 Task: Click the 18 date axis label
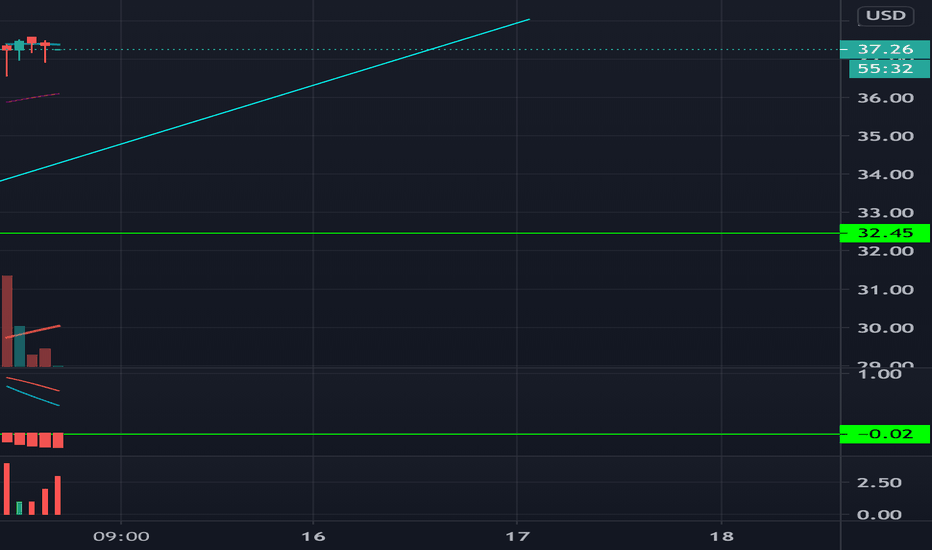pyautogui.click(x=722, y=536)
